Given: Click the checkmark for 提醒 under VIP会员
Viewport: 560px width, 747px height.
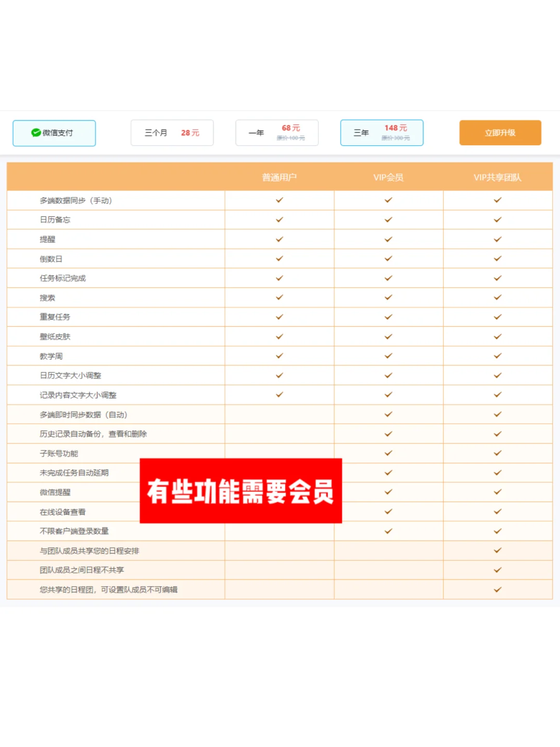Looking at the screenshot, I should (388, 239).
